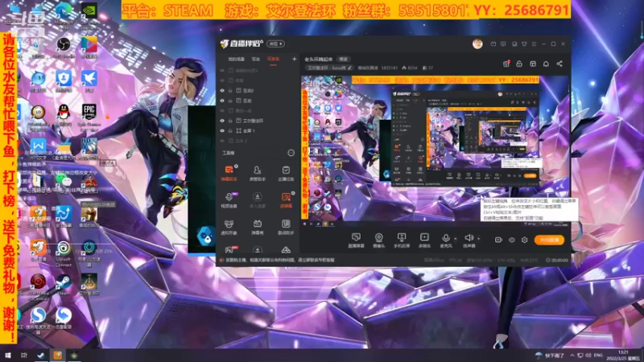Open settings gear on 弹幕助手 tool
The height and width of the screenshot is (362, 644).
(x=236, y=167)
